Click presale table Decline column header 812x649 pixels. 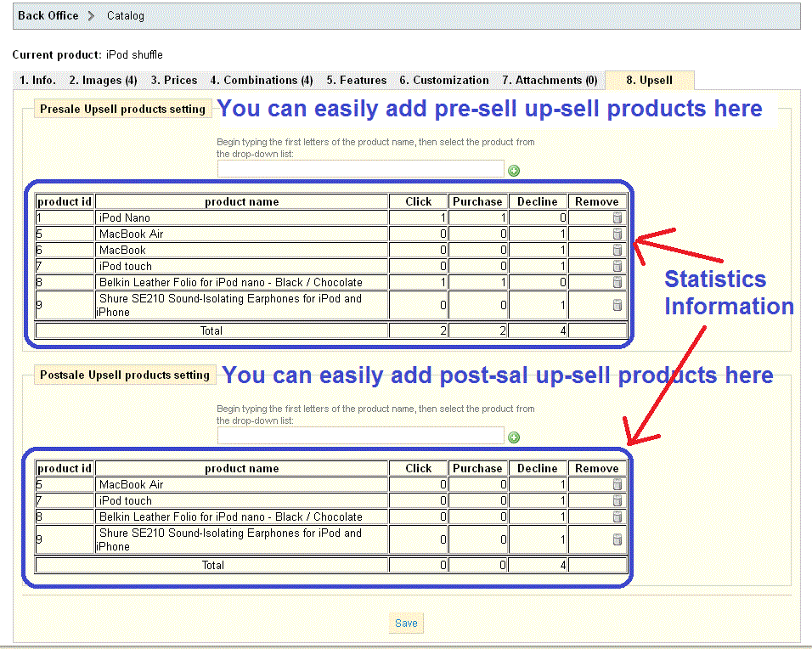click(538, 201)
